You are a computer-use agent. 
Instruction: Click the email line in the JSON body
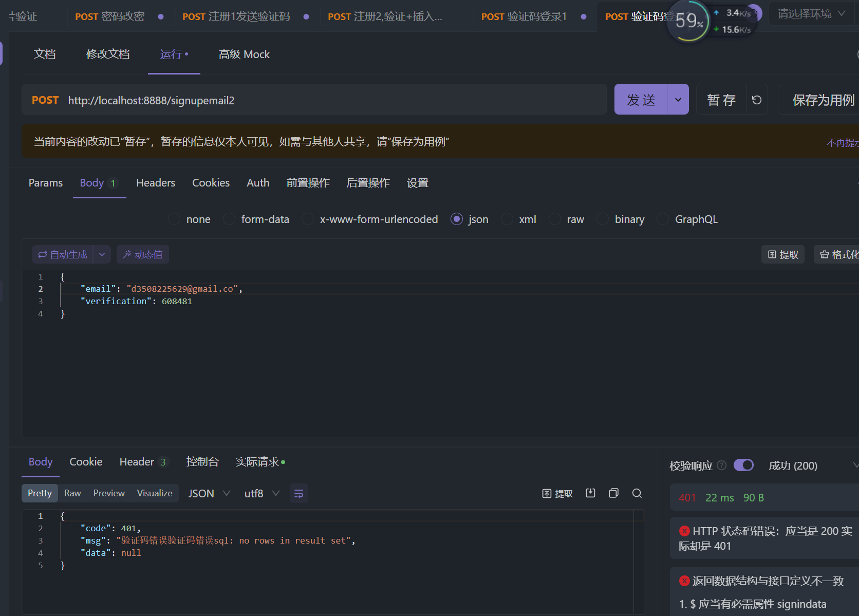(161, 289)
